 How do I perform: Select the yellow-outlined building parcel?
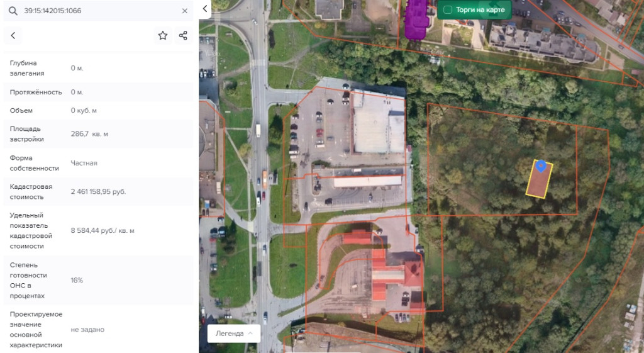tap(539, 181)
